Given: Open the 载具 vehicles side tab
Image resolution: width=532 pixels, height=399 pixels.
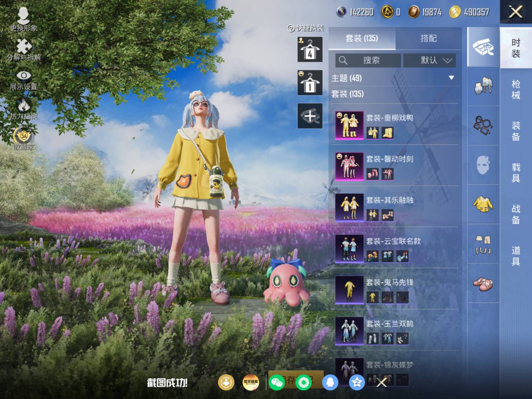Looking at the screenshot, I should click(516, 173).
